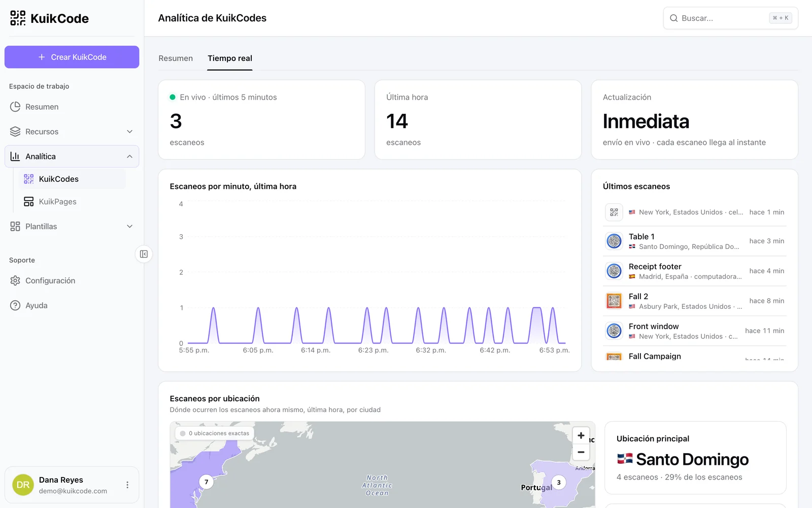The width and height of the screenshot is (812, 508).
Task: Open the Ayuda link
Action: [x=72, y=305]
